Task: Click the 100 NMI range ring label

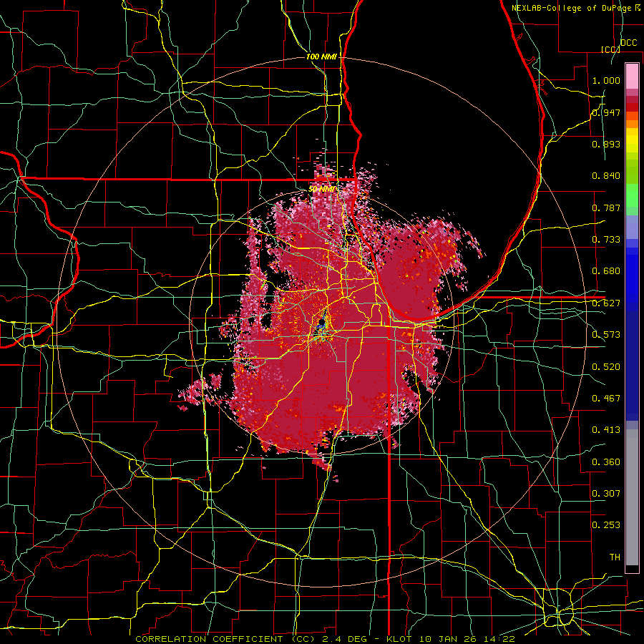Action: pos(321,57)
